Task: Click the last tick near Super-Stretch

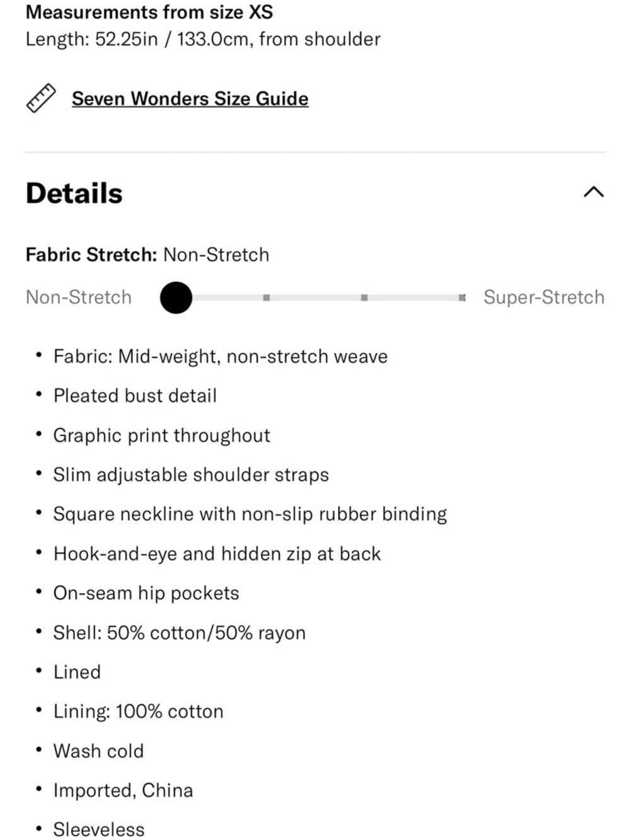Action: click(x=462, y=297)
